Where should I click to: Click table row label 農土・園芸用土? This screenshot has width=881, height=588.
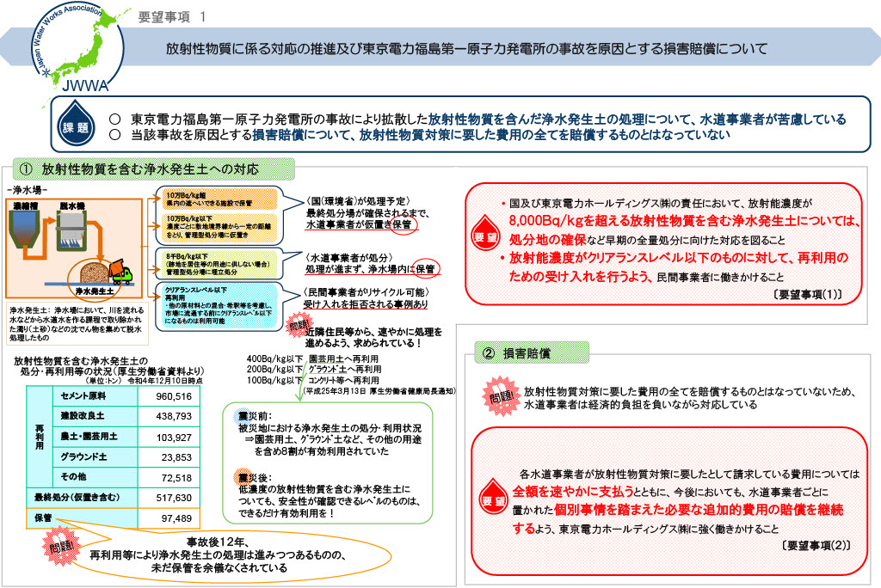tap(89, 437)
